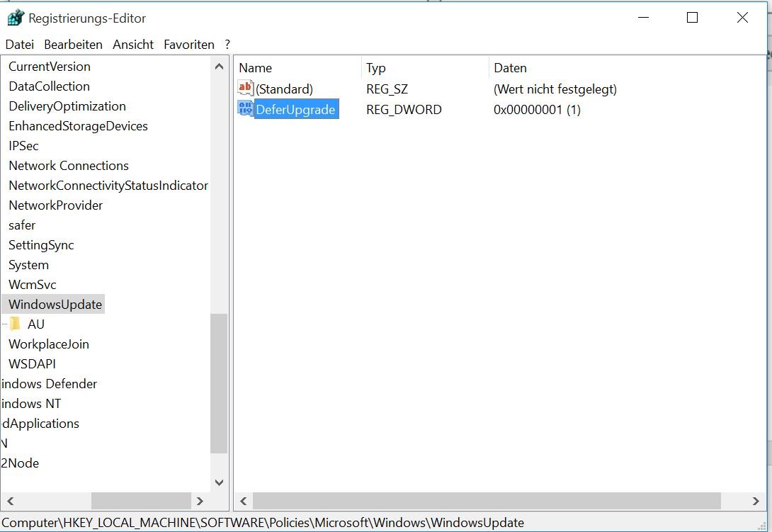This screenshot has width=772, height=532.
Task: Click the (Wert nicht festgelegt) data cell
Action: pyautogui.click(x=555, y=89)
